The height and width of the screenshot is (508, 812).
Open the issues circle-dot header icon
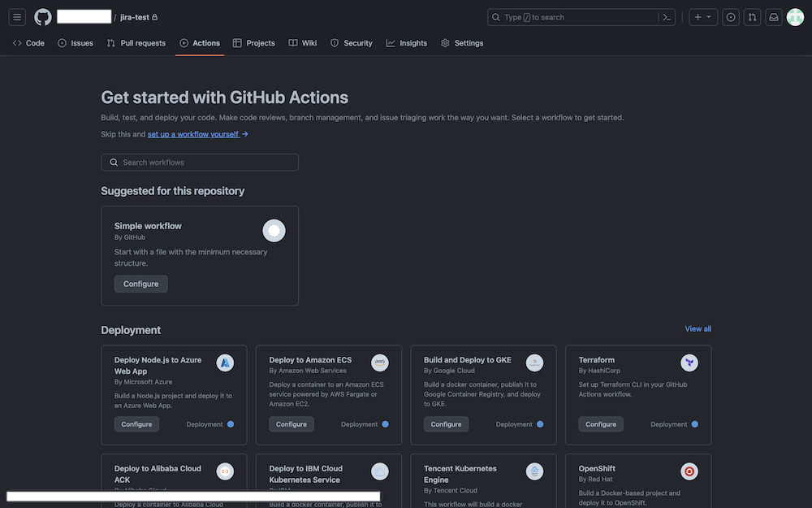coord(731,17)
